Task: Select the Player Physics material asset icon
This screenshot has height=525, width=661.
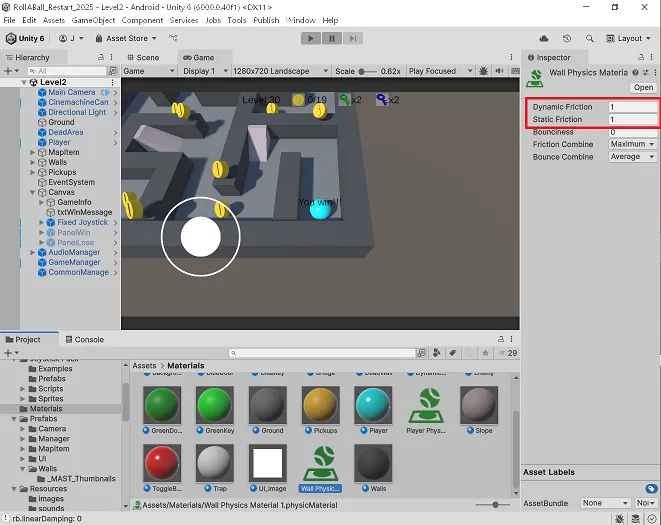Action: (x=427, y=407)
